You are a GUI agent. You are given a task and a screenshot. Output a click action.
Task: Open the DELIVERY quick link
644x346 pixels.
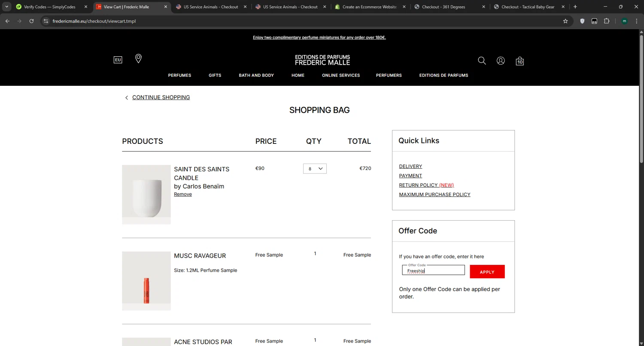410,166
